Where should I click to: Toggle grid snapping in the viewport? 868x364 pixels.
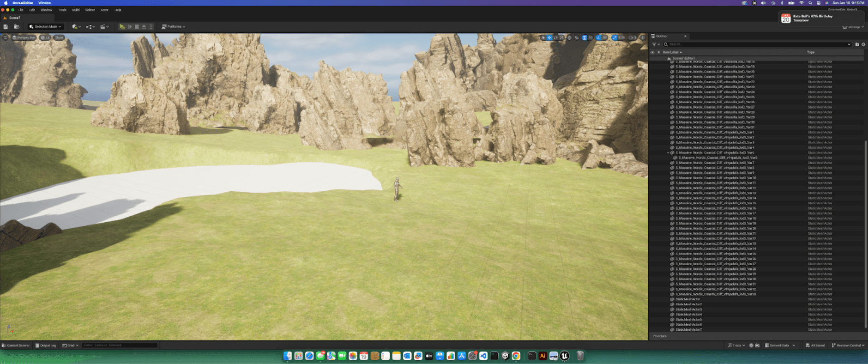tap(585, 38)
